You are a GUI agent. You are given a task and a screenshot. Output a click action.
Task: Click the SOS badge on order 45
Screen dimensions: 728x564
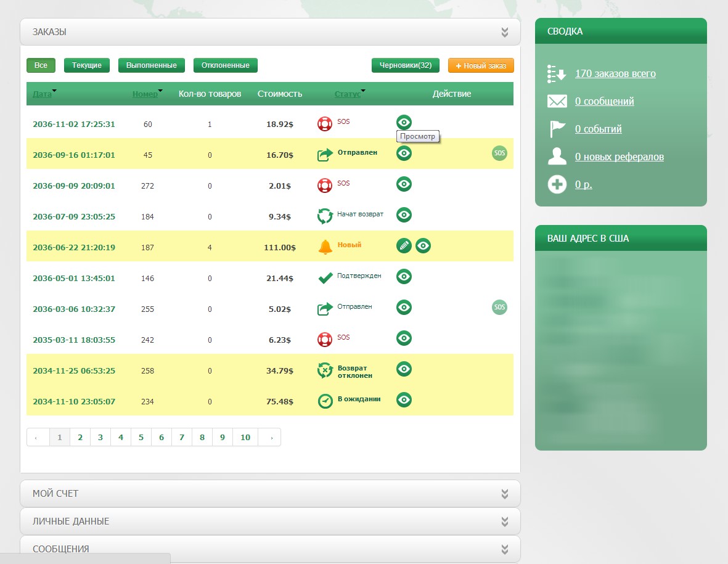click(x=499, y=153)
